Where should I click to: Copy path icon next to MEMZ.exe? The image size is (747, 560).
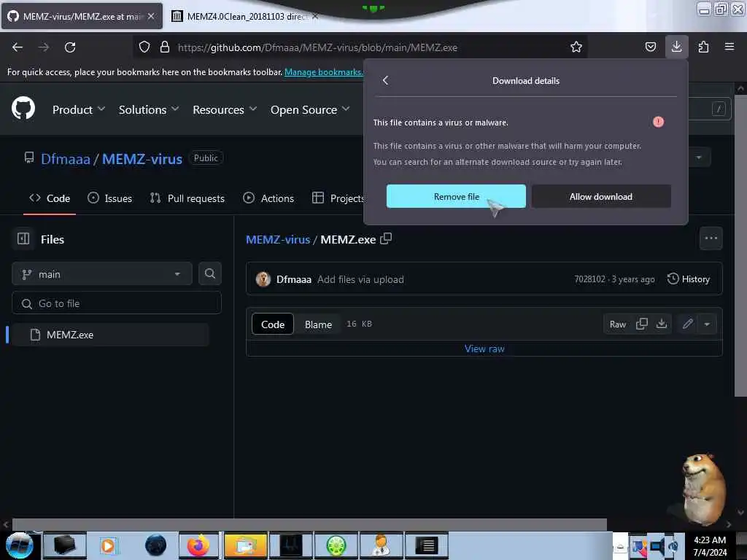pyautogui.click(x=386, y=238)
